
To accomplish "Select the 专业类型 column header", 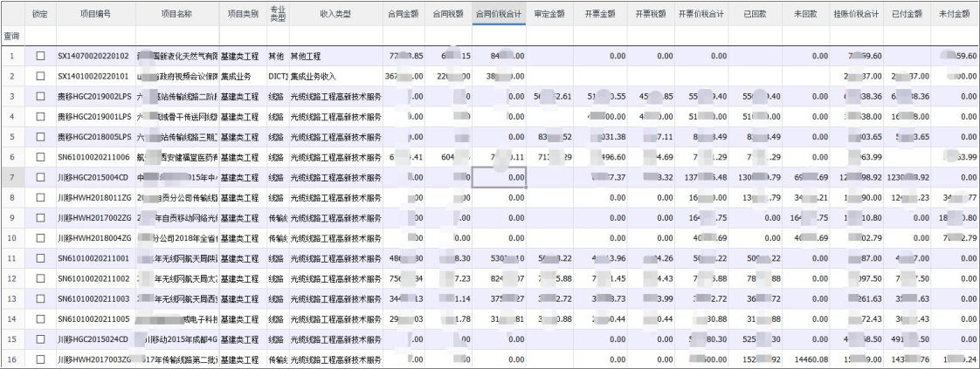I will click(278, 14).
